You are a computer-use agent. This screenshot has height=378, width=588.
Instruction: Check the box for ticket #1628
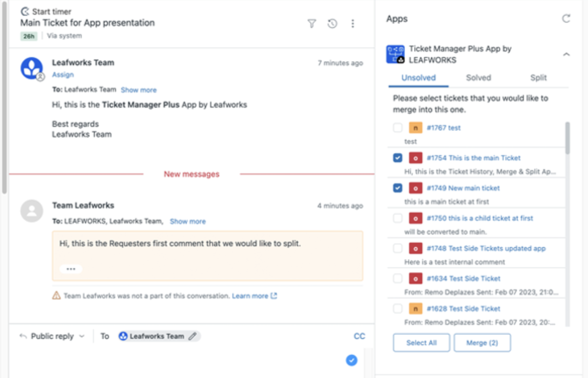398,308
